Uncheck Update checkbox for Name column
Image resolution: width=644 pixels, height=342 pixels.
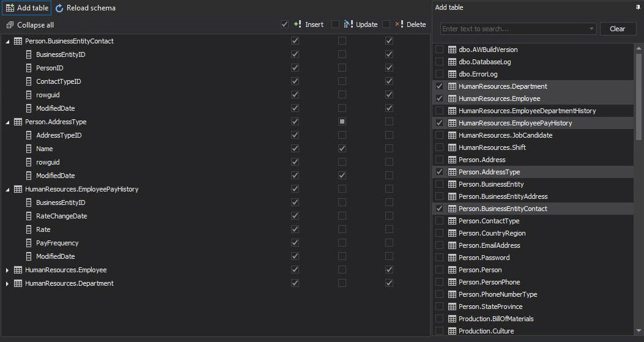pos(342,149)
